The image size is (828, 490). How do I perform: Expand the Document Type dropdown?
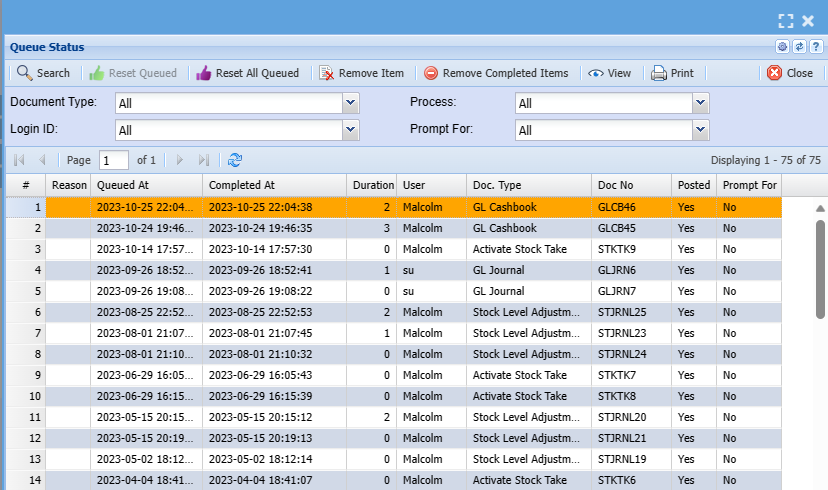[350, 103]
